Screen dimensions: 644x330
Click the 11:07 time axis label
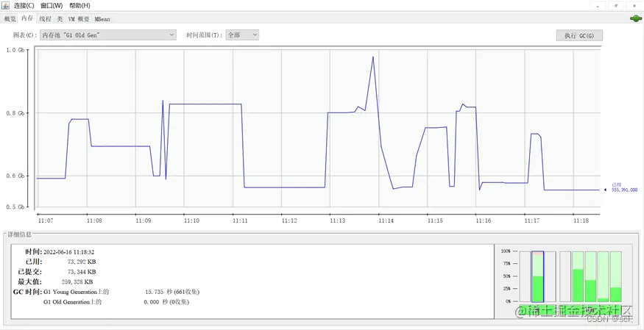point(45,220)
